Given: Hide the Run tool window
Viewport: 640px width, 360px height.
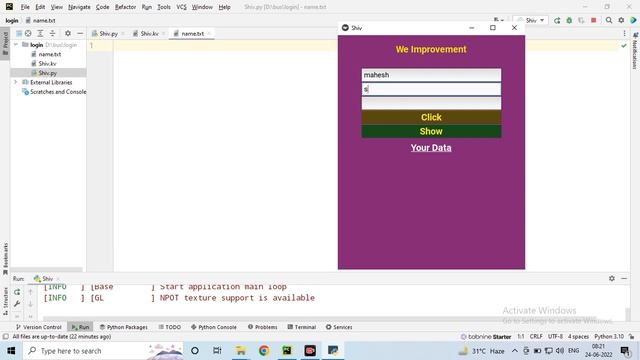Looking at the screenshot, I should coord(624,278).
